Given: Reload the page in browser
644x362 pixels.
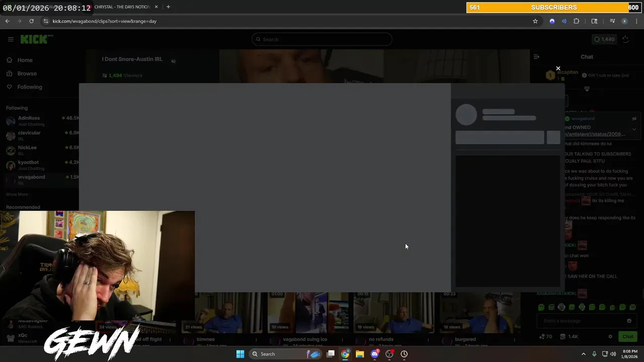Looking at the screenshot, I should [x=31, y=21].
